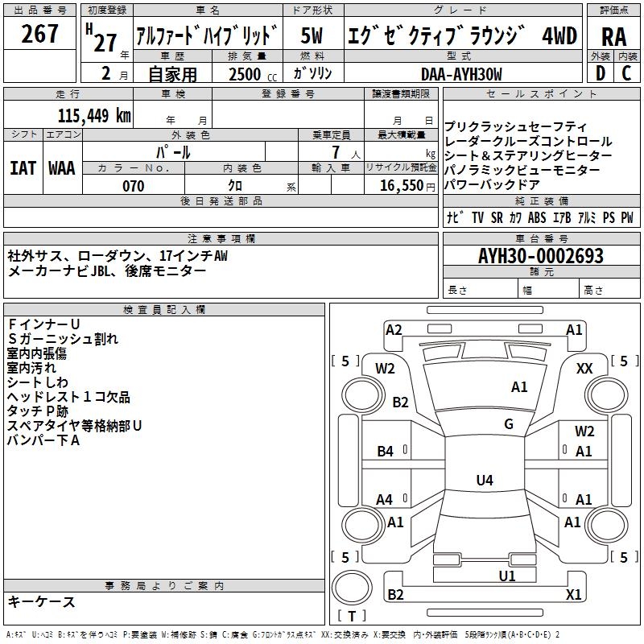Click the fuel type ガソリン
This screenshot has height=644, width=644.
pyautogui.click(x=312, y=73)
